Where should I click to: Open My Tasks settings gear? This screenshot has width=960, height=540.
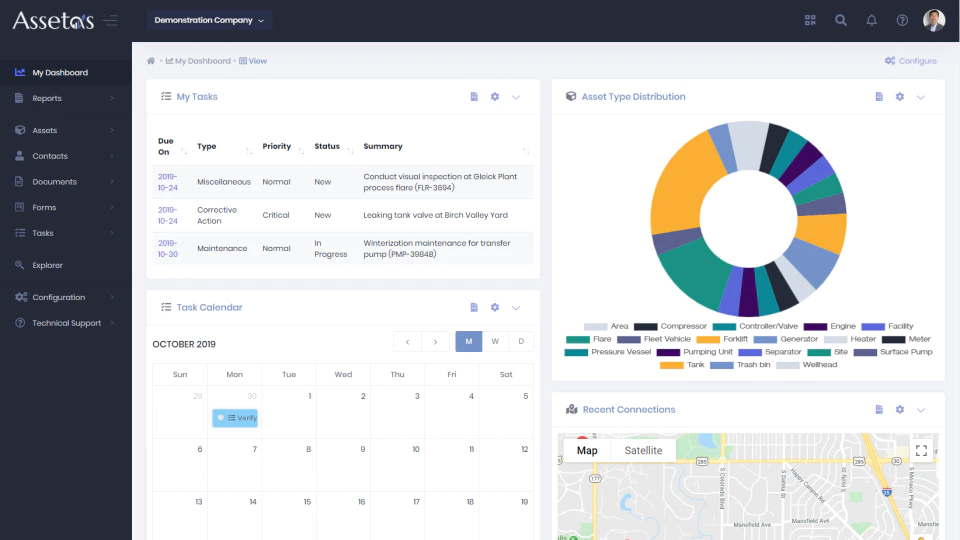point(495,97)
